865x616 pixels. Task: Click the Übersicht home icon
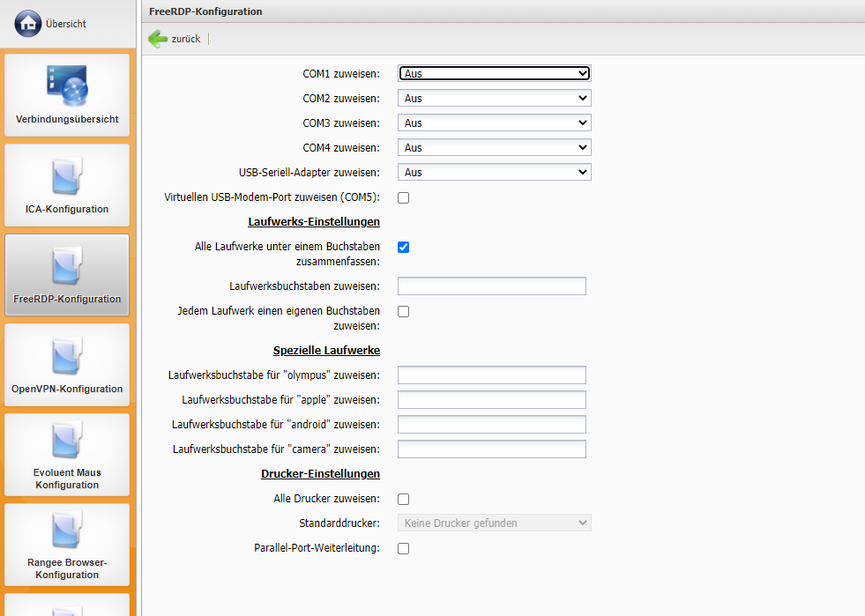[x=27, y=24]
